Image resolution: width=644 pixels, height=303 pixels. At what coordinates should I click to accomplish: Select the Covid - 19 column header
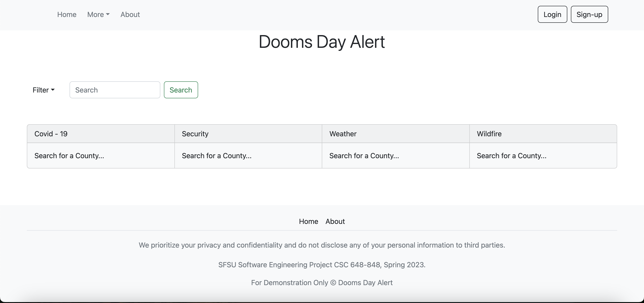tap(51, 134)
